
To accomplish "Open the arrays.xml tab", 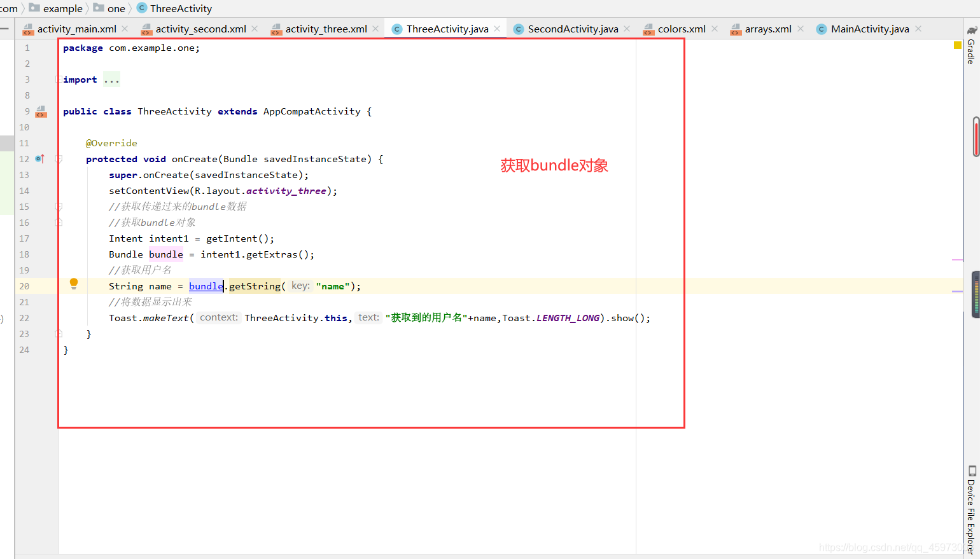I will pyautogui.click(x=768, y=29).
